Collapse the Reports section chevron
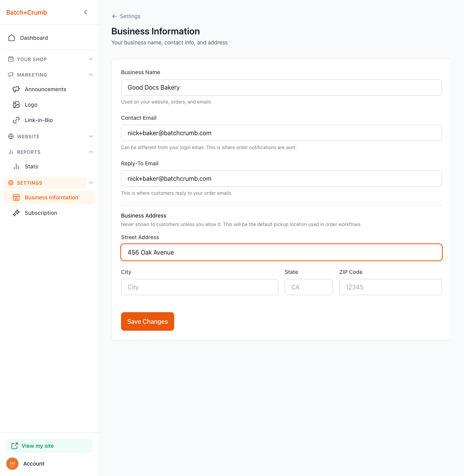Image resolution: width=464 pixels, height=476 pixels. [91, 152]
